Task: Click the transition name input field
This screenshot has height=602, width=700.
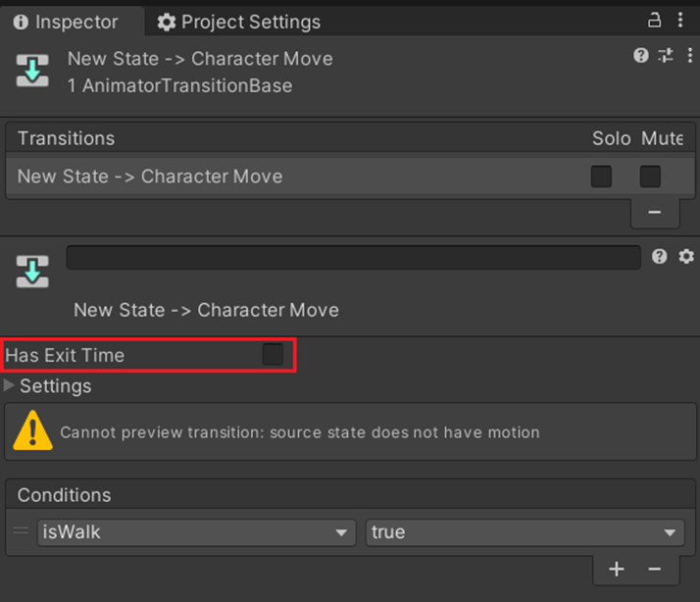Action: [x=354, y=257]
